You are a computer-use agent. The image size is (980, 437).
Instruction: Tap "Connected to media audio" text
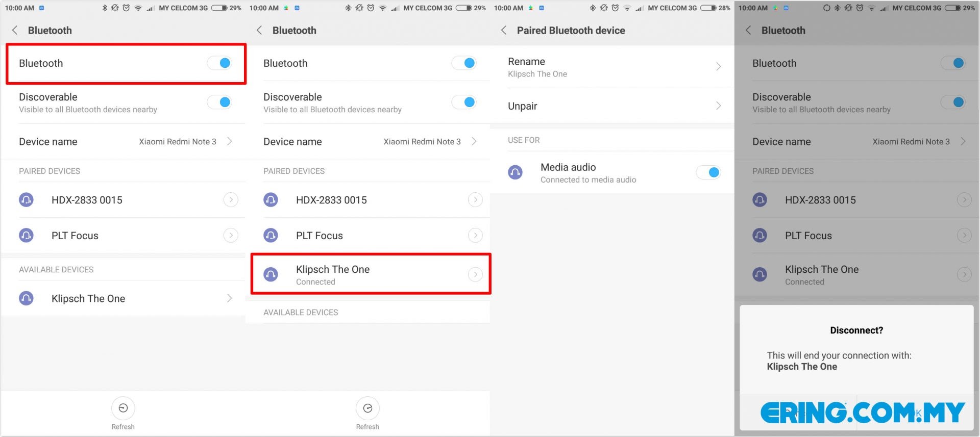pyautogui.click(x=589, y=179)
